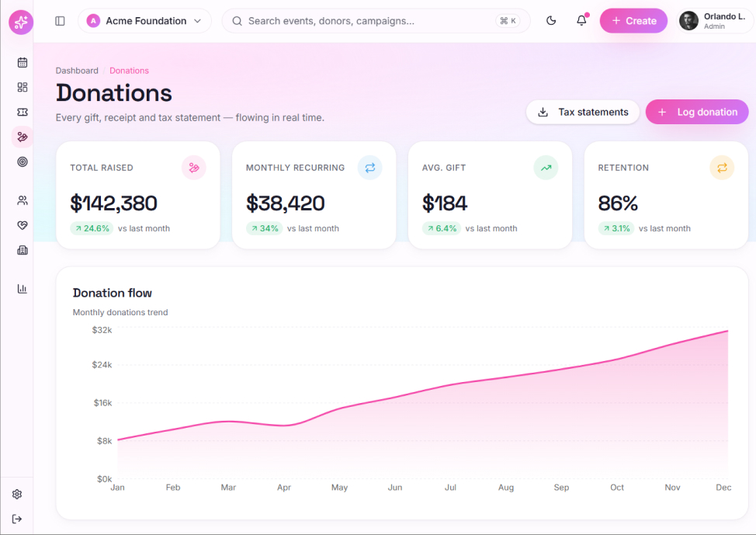Click the Tax statements button
Viewport: 756px width, 535px height.
[x=582, y=112]
